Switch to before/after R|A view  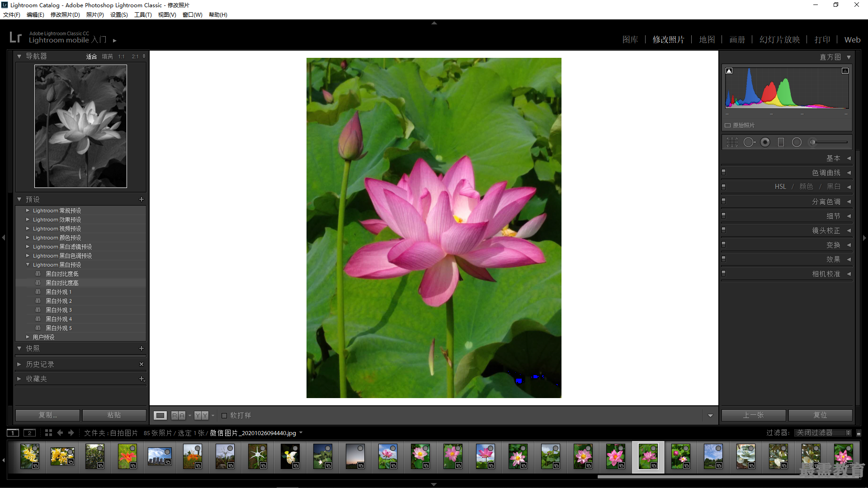(179, 415)
